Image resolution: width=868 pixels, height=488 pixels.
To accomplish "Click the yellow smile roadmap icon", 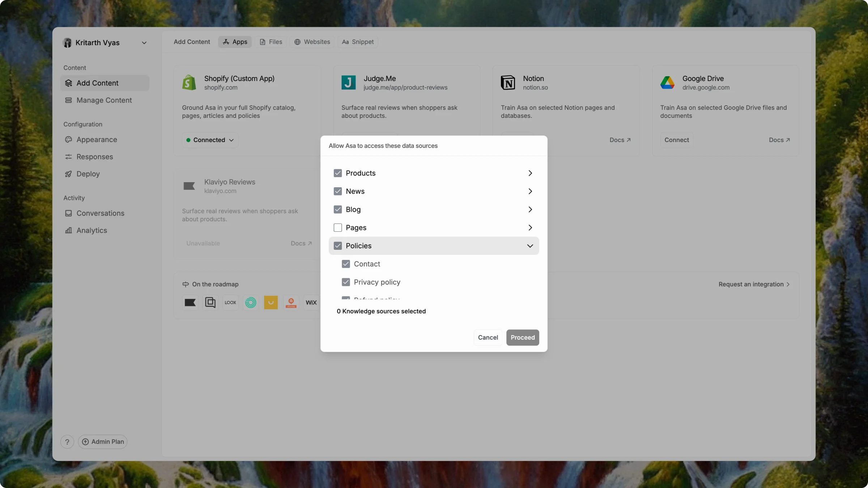I will point(271,303).
